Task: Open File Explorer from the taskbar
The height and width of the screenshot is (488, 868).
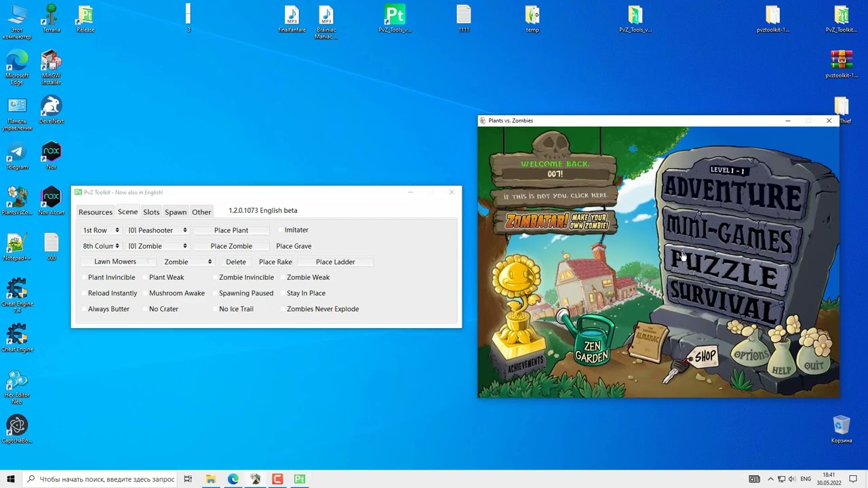Action: 211,479
